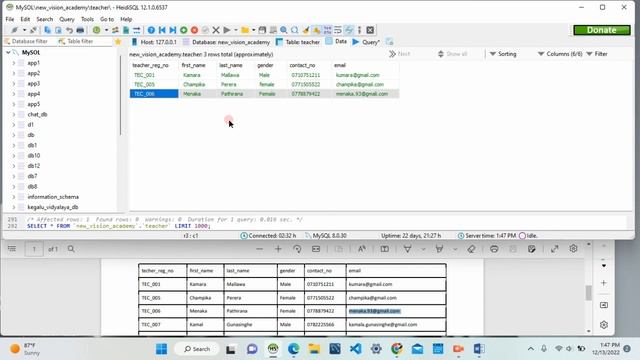Click the fullscreen expand icon in PDF viewer
This screenshot has height=360, width=640.
(x=554, y=249)
